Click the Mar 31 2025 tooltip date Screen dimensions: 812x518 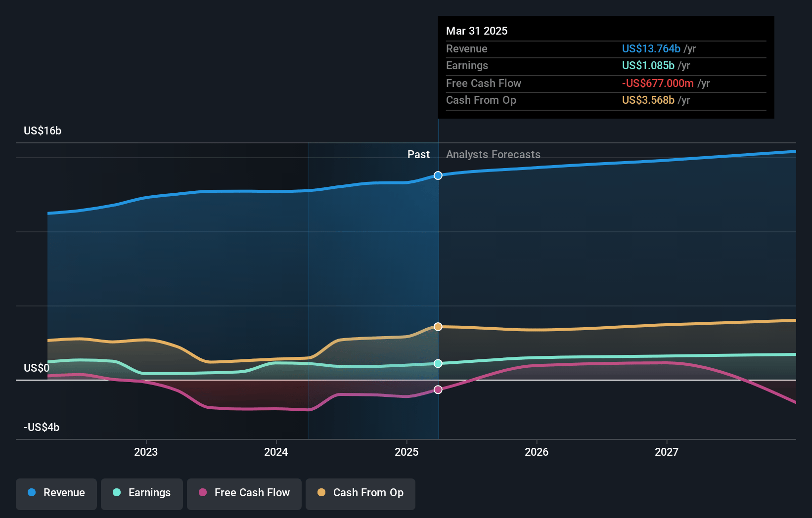477,31
